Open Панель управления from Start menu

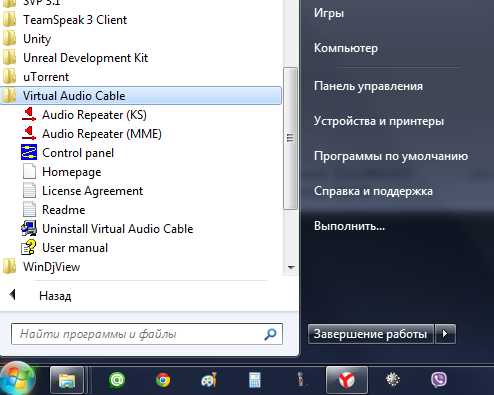(368, 86)
